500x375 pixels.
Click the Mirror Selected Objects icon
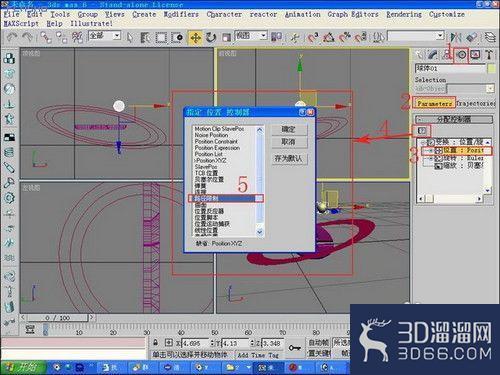(455, 37)
